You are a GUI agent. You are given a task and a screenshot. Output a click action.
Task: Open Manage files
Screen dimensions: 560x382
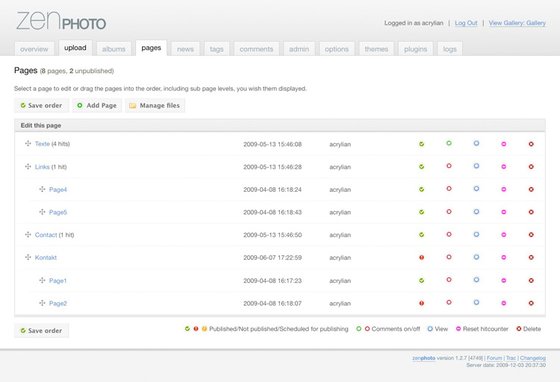(155, 105)
